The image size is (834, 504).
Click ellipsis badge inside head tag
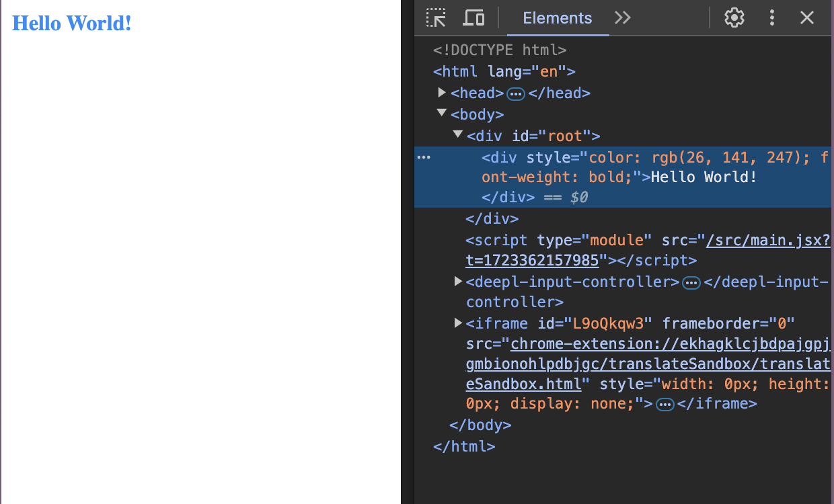[516, 93]
